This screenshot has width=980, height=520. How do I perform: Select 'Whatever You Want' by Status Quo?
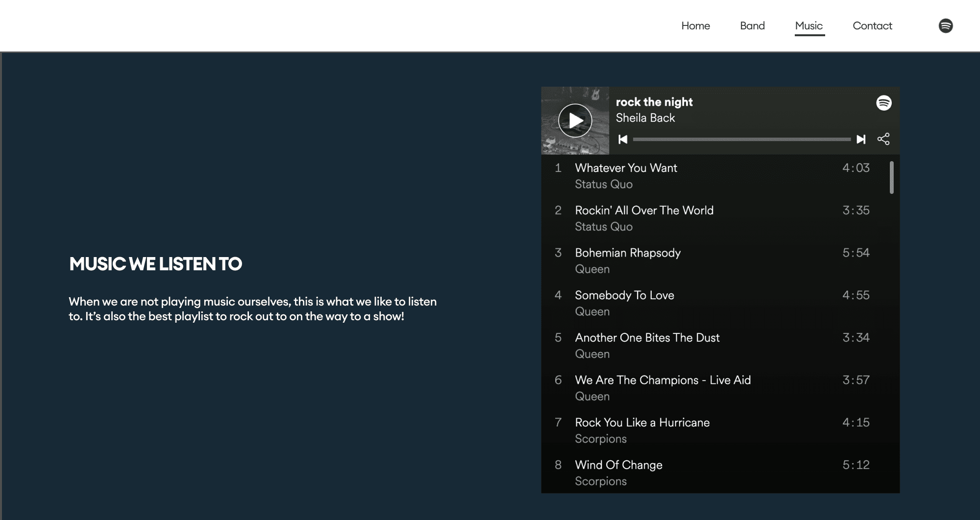point(626,168)
